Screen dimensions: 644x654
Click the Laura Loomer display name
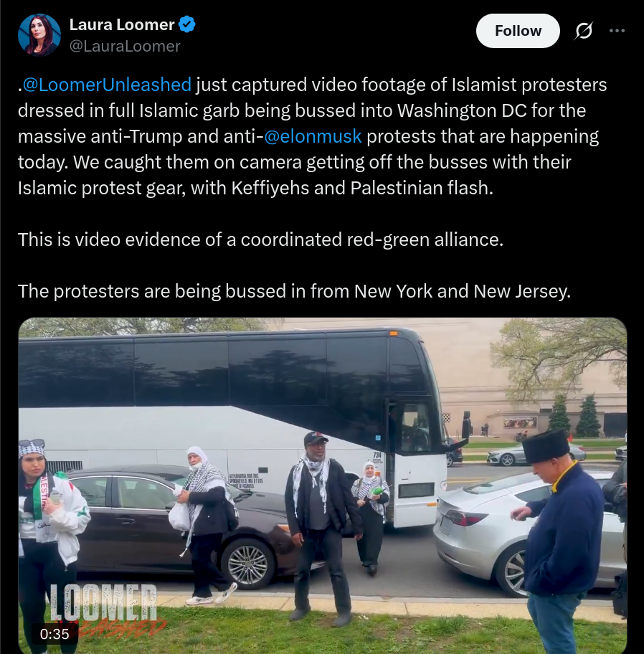(x=122, y=24)
